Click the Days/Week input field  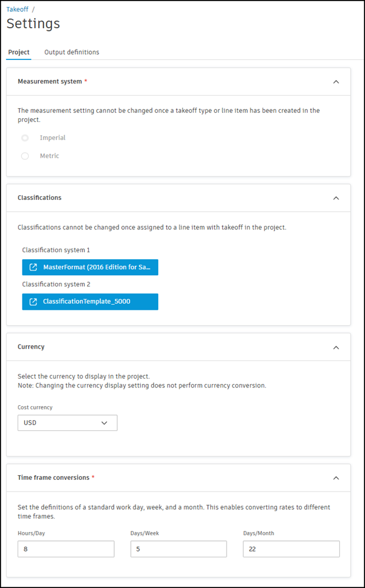click(178, 549)
